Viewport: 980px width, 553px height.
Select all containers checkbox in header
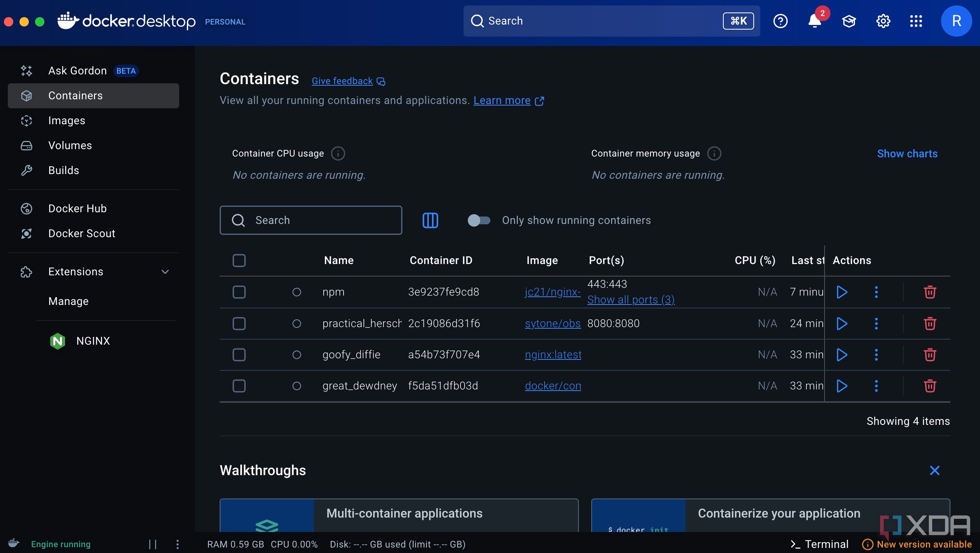[239, 261]
